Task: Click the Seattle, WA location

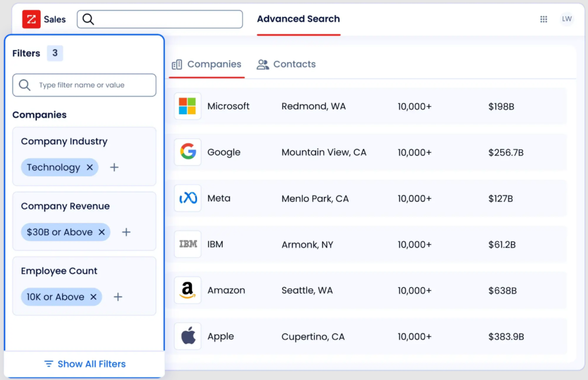Action: pos(307,290)
